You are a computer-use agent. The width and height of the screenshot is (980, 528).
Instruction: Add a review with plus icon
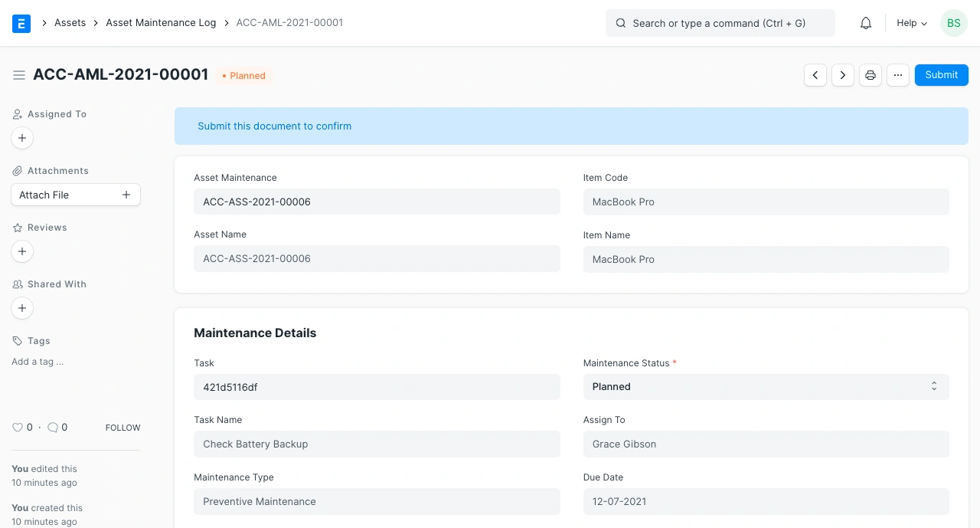(22, 251)
